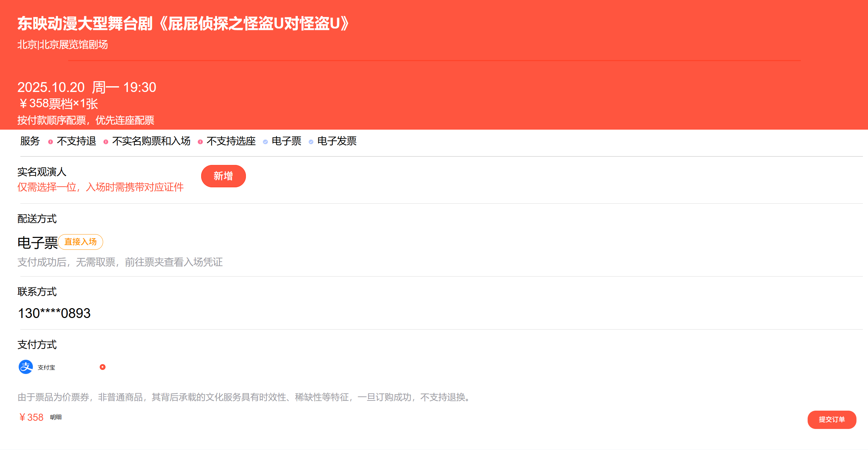Click the 支付宝 payment label

coord(46,368)
